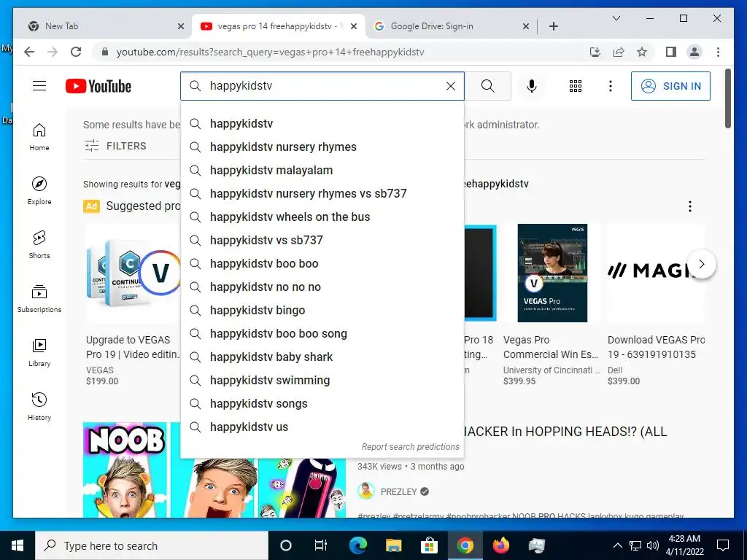747x560 pixels.
Task: Open Chrome three-dot menu
Action: point(718,52)
